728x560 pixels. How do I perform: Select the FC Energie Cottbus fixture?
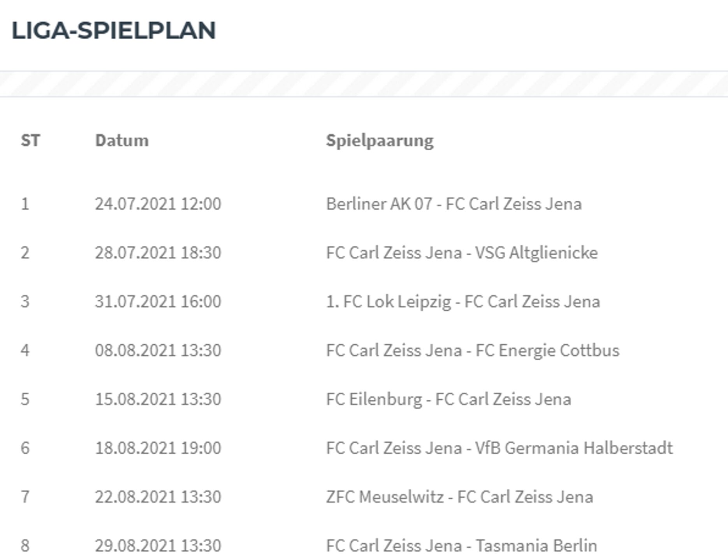tap(472, 350)
